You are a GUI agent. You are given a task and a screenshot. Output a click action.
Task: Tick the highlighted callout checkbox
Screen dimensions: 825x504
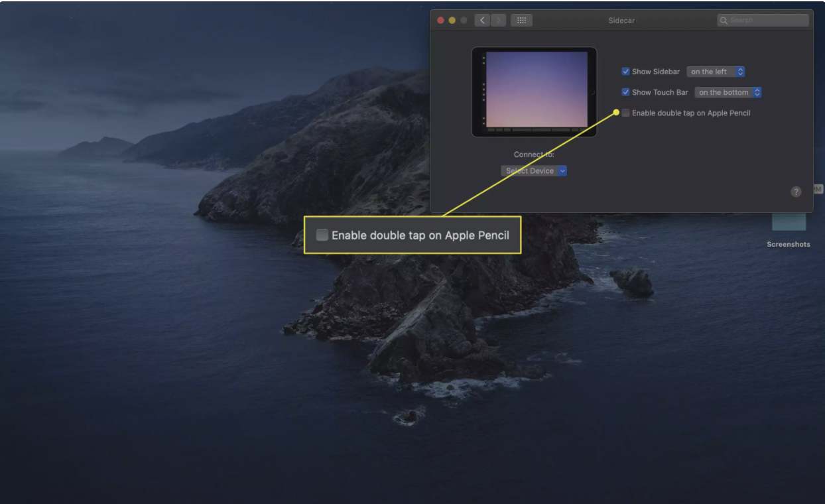pos(322,235)
